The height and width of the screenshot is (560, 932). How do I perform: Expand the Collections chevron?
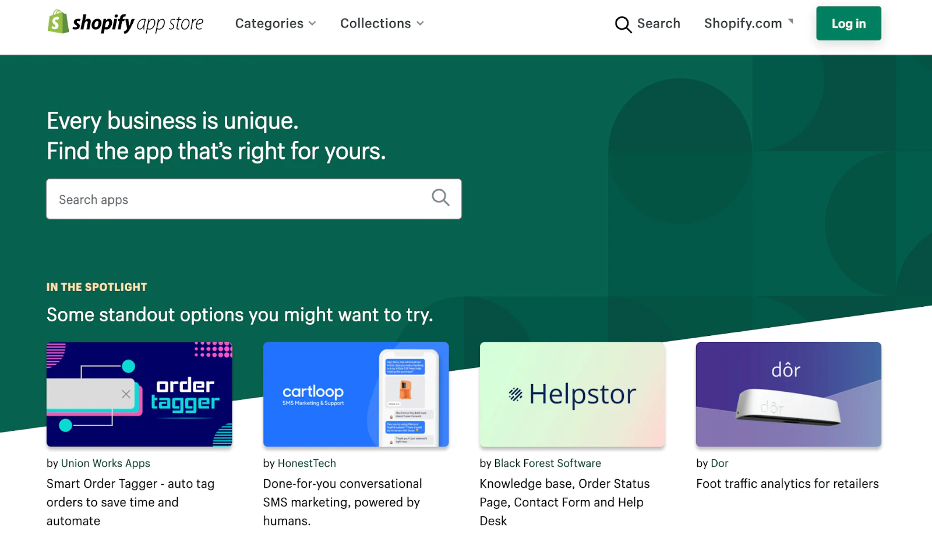420,23
